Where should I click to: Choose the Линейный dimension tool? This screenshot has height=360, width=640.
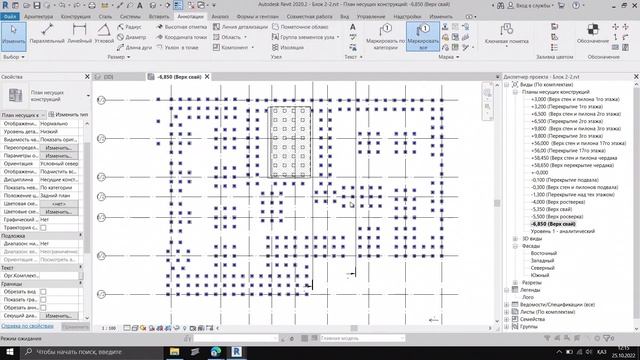pos(79,34)
